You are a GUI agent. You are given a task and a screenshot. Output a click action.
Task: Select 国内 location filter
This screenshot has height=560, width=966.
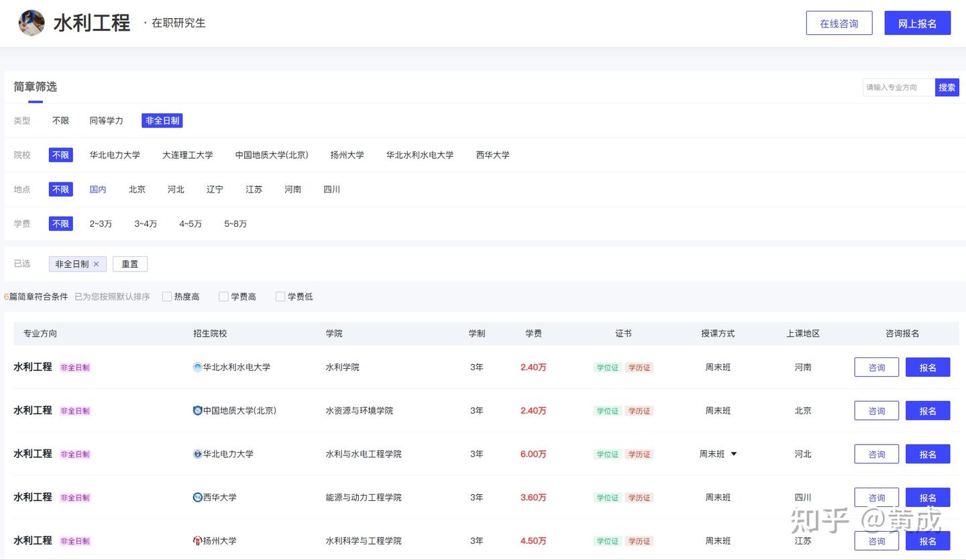[x=98, y=189]
